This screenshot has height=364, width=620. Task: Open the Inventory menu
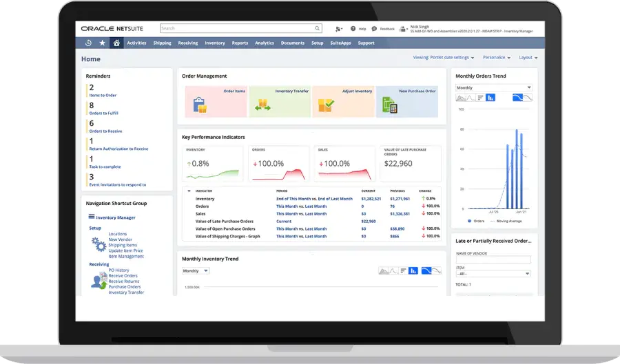tap(214, 43)
